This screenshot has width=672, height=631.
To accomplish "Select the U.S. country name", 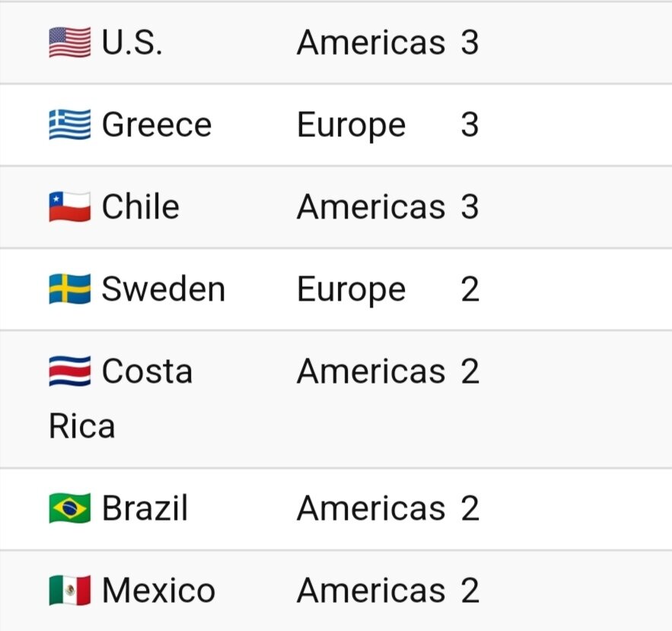I will pyautogui.click(x=132, y=43).
